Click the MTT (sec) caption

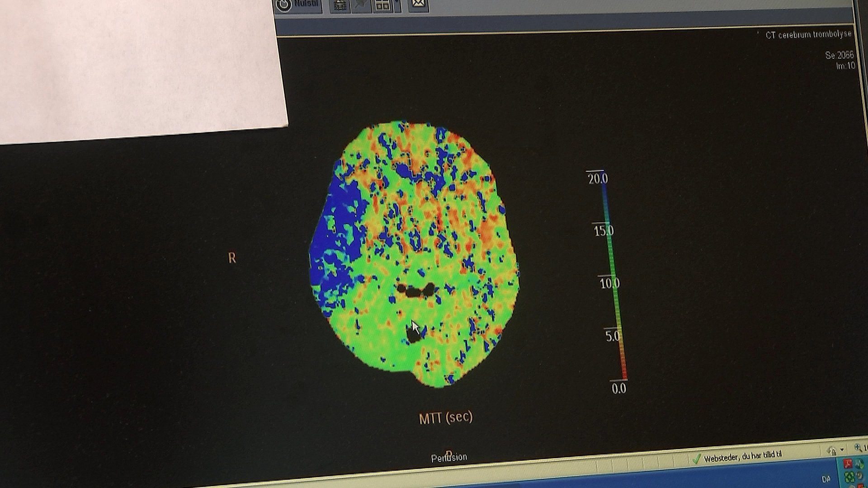[x=446, y=418]
